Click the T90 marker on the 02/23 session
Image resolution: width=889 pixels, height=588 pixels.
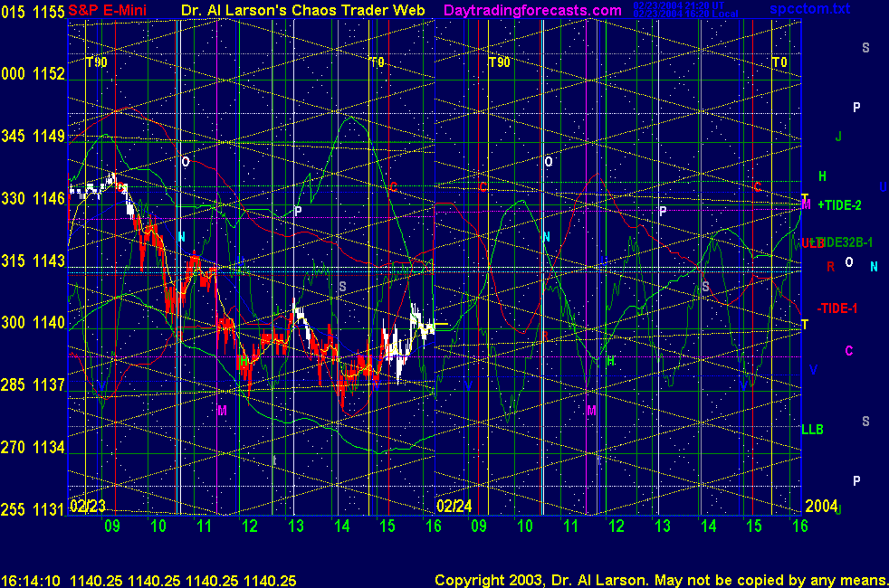coord(96,62)
